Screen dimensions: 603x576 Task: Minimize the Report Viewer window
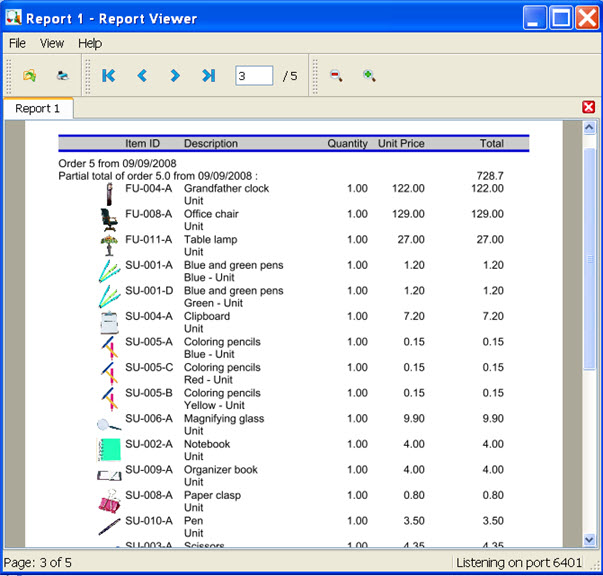pyautogui.click(x=535, y=18)
